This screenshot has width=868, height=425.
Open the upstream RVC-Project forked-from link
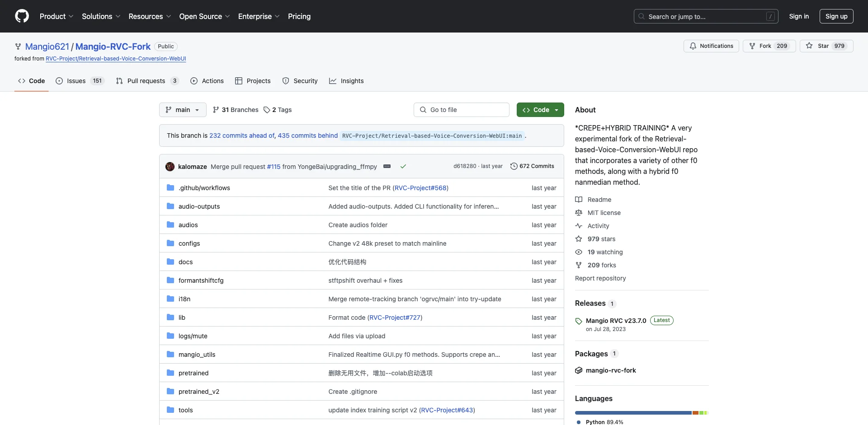[x=116, y=59]
